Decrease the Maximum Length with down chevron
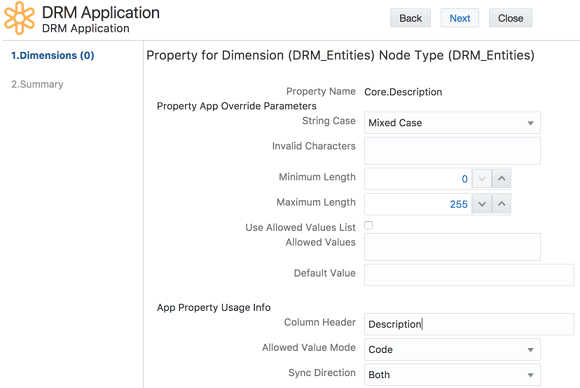This screenshot has width=580, height=388. coord(482,204)
